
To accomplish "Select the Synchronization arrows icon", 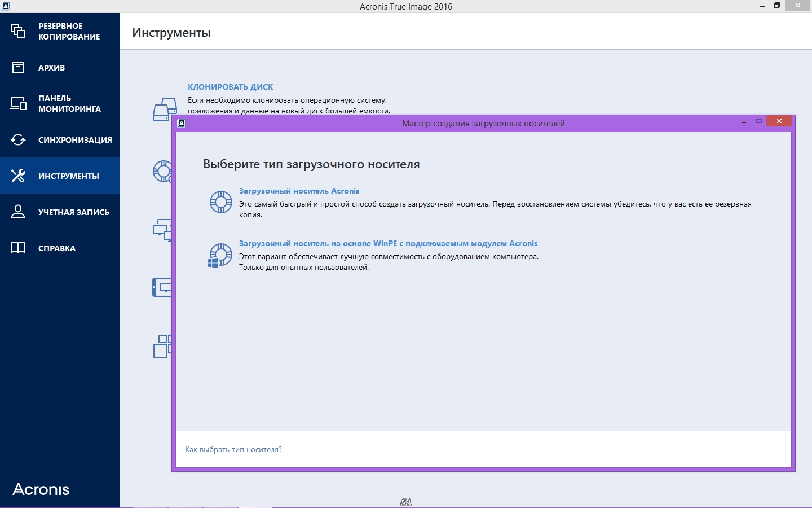I will [18, 139].
